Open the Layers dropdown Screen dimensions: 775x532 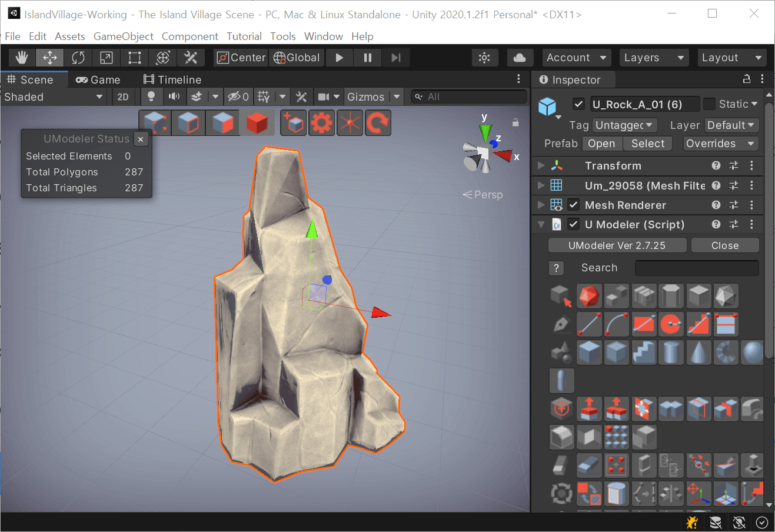[653, 58]
